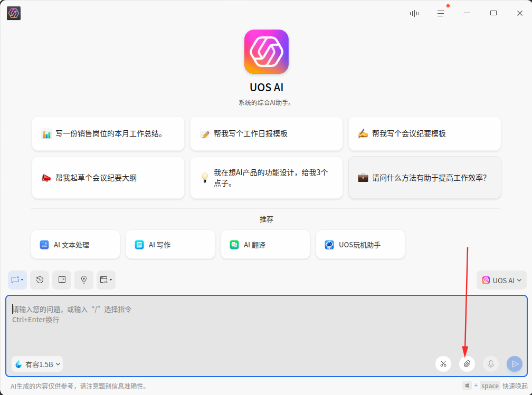Click the UOS AI title text
Screen dimensions: 532x395
tap(267, 88)
